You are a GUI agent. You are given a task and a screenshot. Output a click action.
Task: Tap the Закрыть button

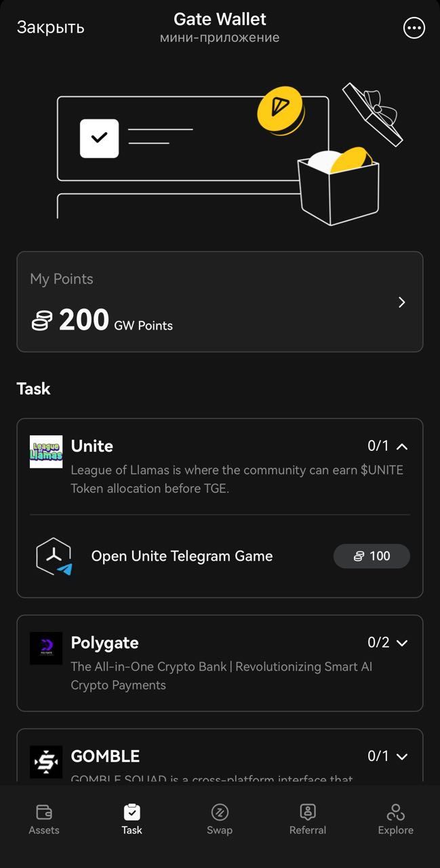50,27
